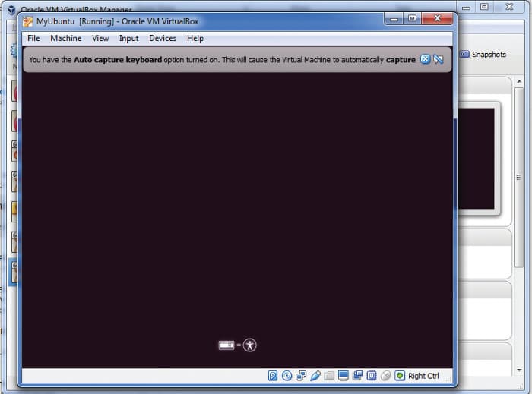Screen dimensions: 532x394
Task: Click the shared folders status icon
Action: tap(329, 376)
